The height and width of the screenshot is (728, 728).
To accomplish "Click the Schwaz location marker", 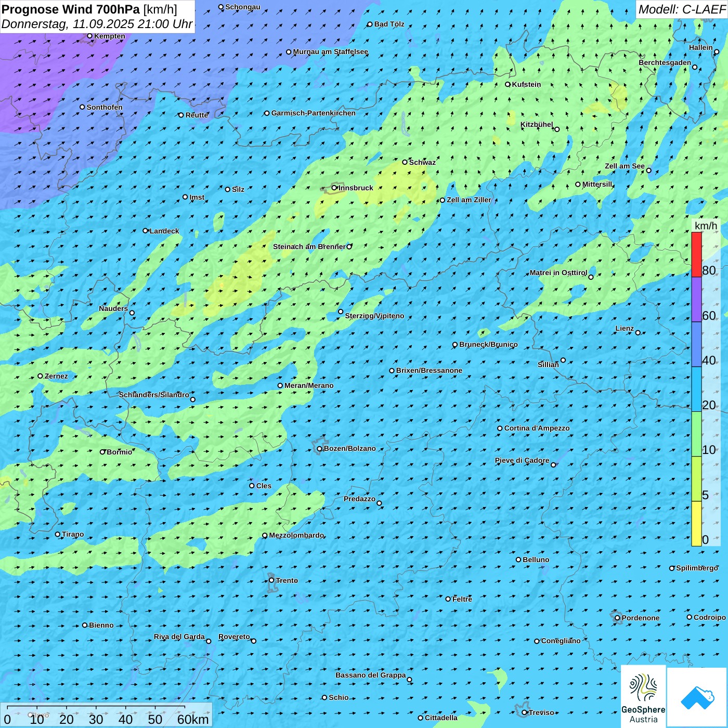I will point(405,162).
